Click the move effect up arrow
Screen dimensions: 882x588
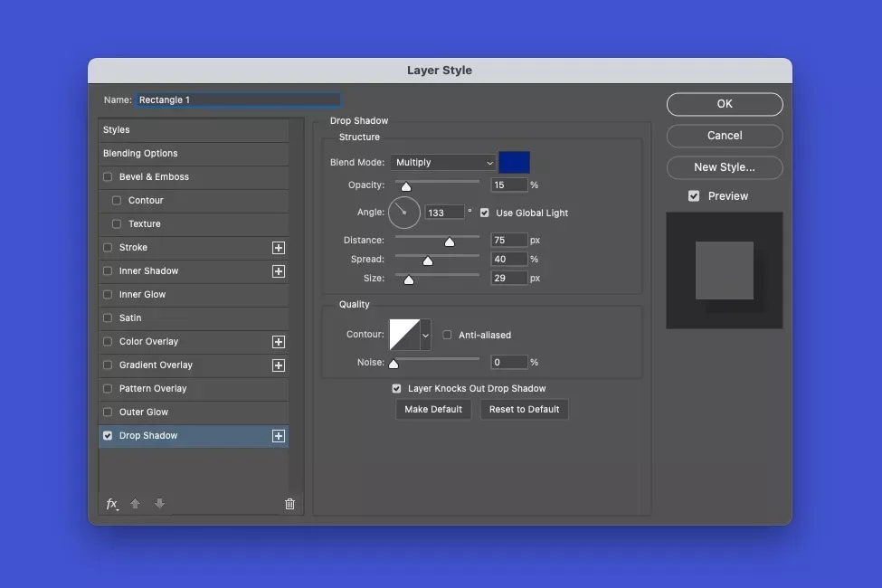[136, 504]
